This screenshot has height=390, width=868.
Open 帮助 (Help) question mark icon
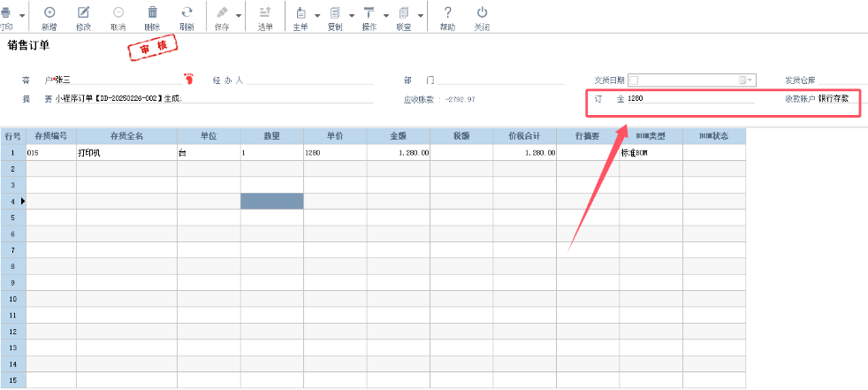pos(447,12)
